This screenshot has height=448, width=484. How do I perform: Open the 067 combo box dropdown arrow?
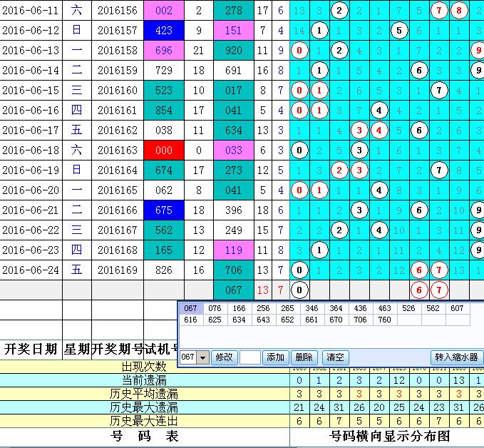(202, 357)
